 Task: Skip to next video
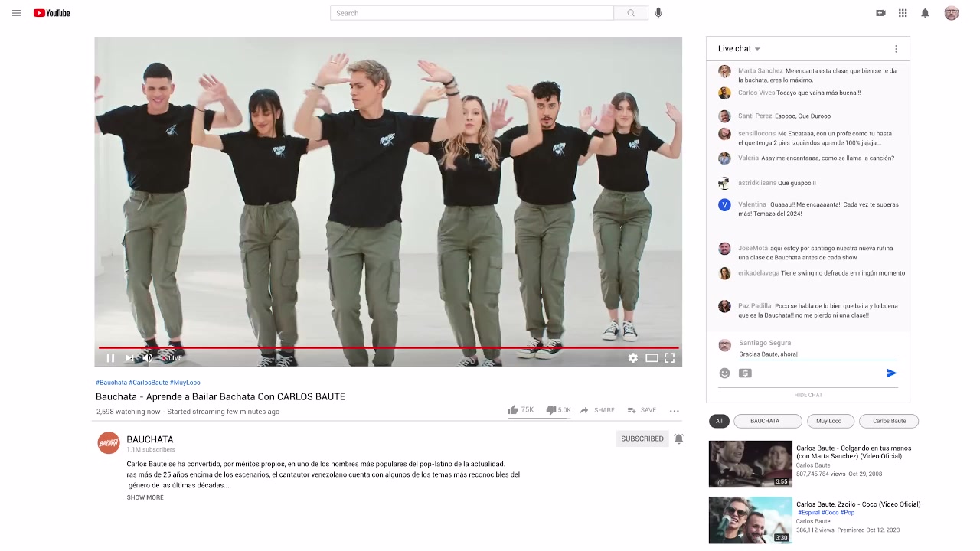tap(129, 357)
